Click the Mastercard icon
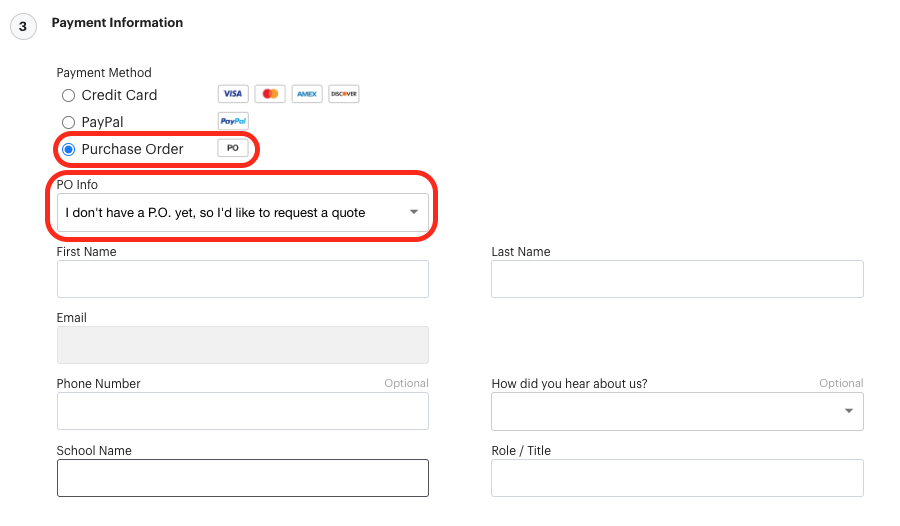Viewport: 900px width, 526px height. click(x=270, y=94)
